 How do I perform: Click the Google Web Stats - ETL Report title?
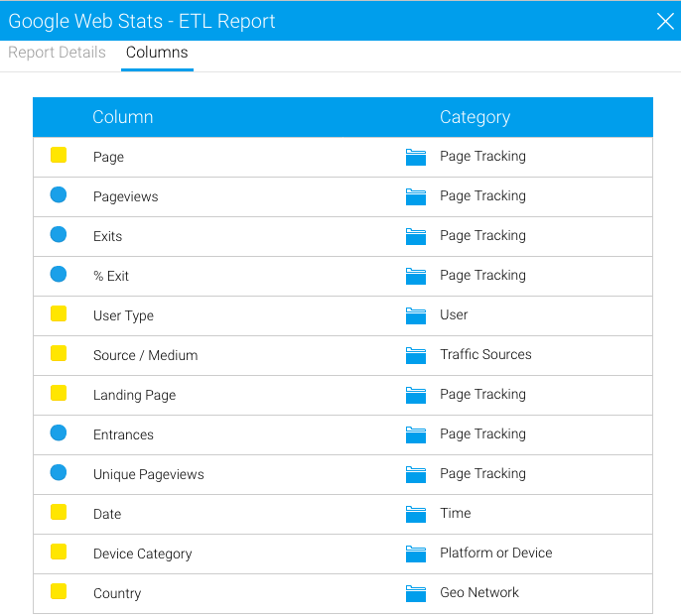pyautogui.click(x=142, y=21)
